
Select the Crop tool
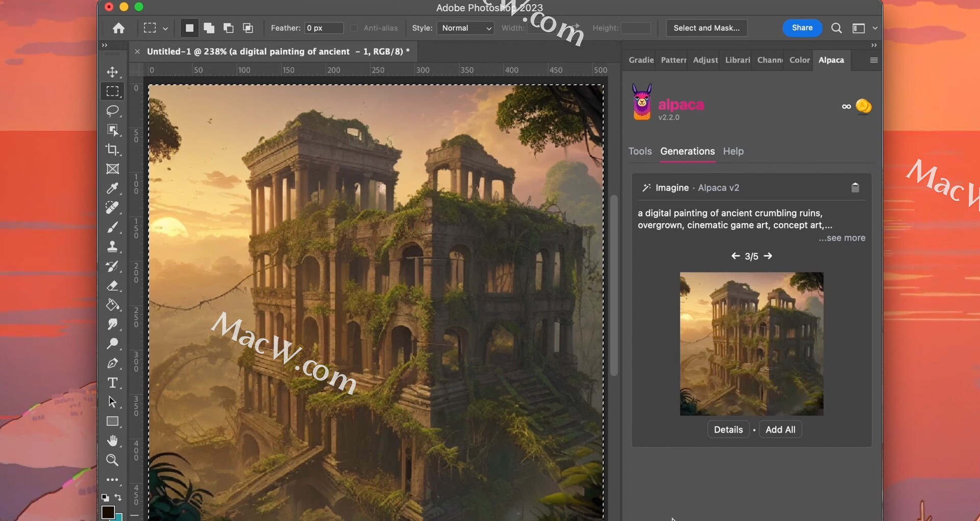point(112,150)
